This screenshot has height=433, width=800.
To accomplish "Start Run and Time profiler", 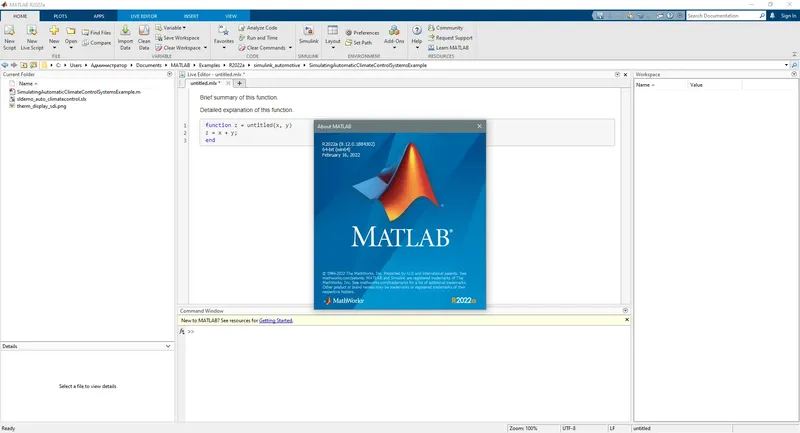I will tap(258, 38).
